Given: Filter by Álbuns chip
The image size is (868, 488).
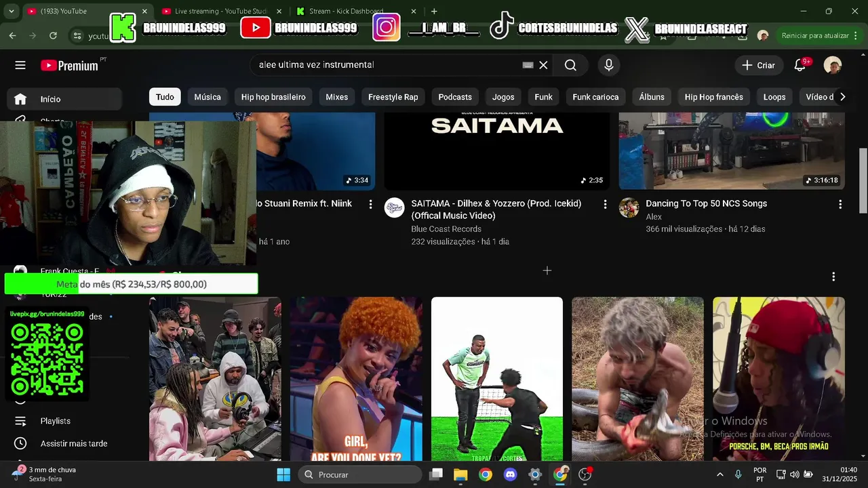Looking at the screenshot, I should (x=652, y=97).
